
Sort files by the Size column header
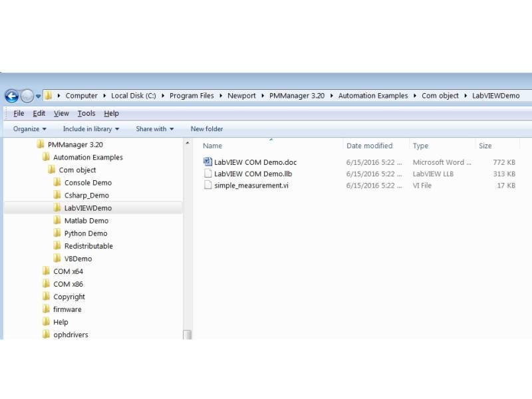(485, 146)
